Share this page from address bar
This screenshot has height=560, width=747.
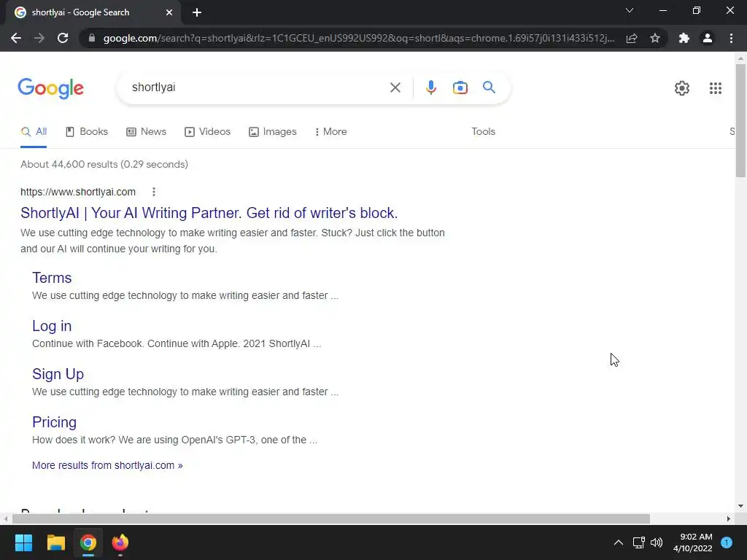(632, 38)
